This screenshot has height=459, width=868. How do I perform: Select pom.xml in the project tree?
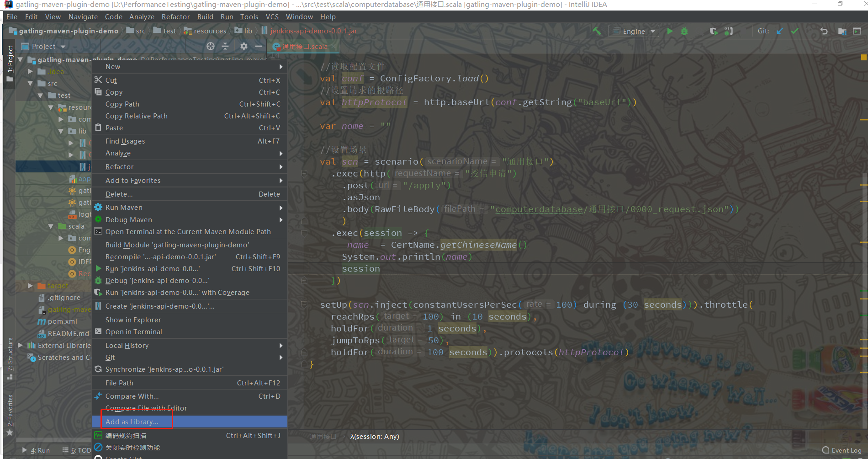pos(62,321)
